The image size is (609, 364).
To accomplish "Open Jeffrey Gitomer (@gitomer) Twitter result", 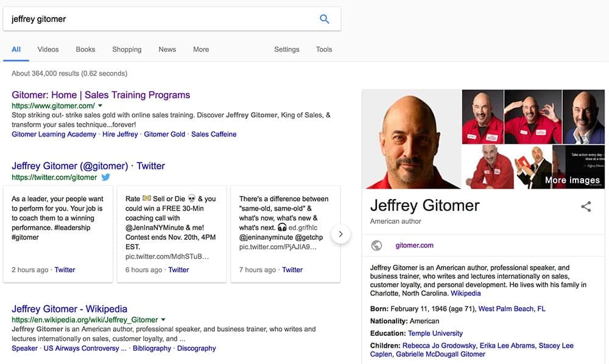I will 88,166.
